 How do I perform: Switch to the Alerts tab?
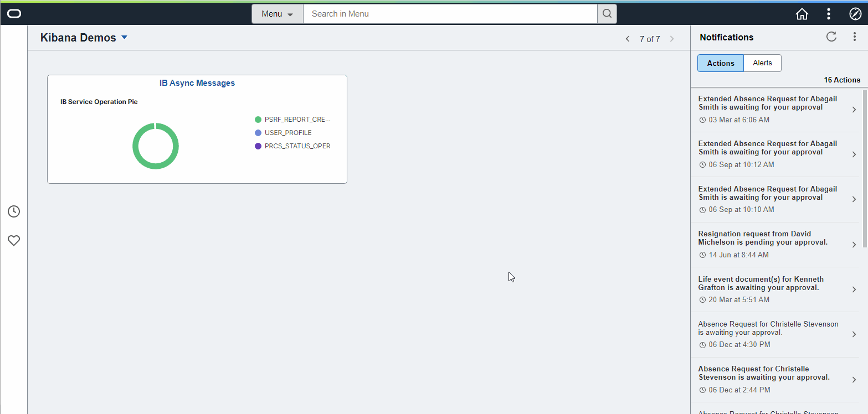(762, 63)
